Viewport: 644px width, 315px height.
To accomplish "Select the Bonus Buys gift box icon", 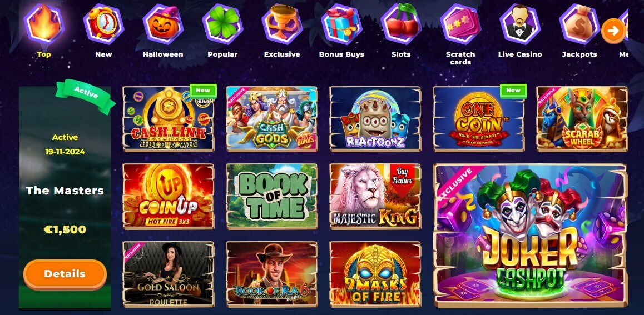I will pos(341,24).
